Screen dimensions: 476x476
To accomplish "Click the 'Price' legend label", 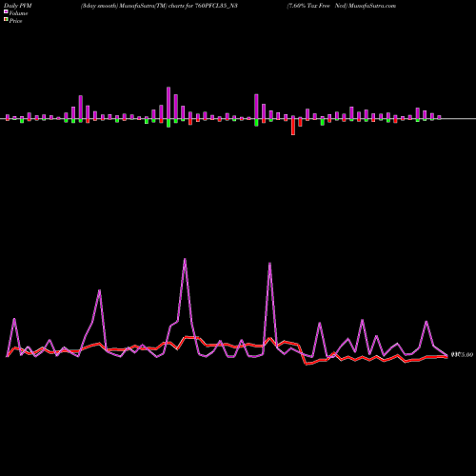I will pyautogui.click(x=15, y=21).
